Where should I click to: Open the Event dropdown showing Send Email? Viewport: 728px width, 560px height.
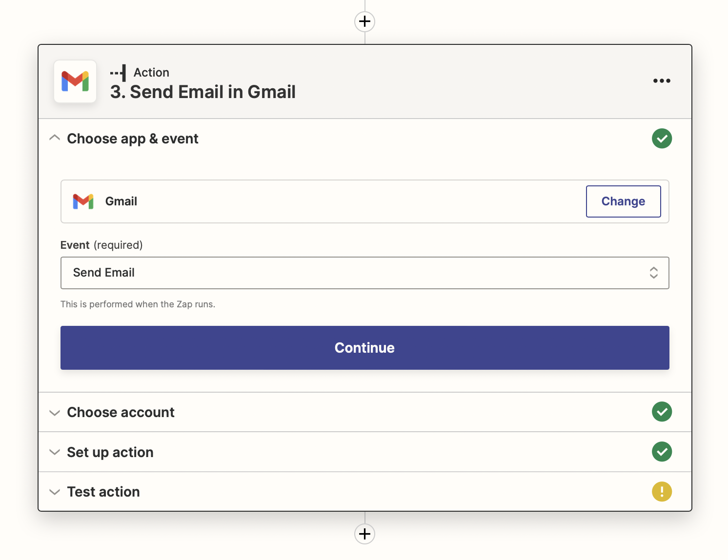[364, 273]
